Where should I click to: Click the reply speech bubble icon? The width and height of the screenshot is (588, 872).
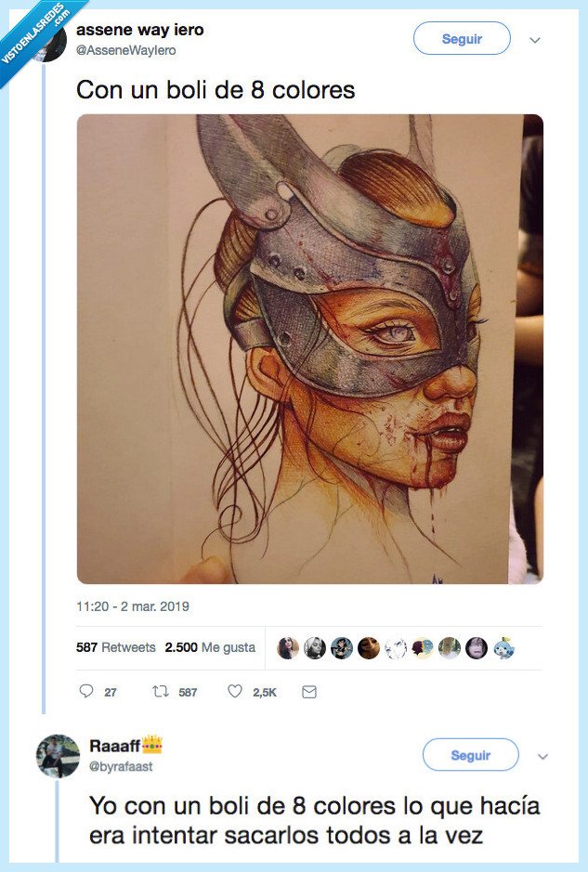tap(86, 692)
